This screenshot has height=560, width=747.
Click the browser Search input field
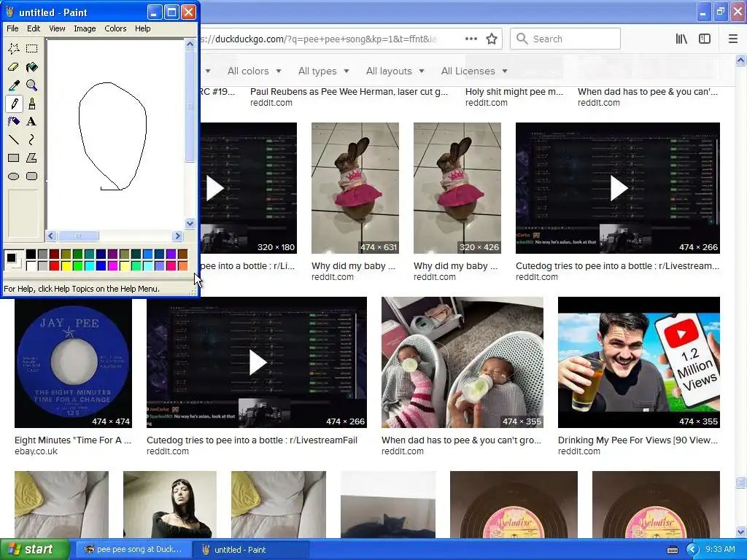click(565, 39)
